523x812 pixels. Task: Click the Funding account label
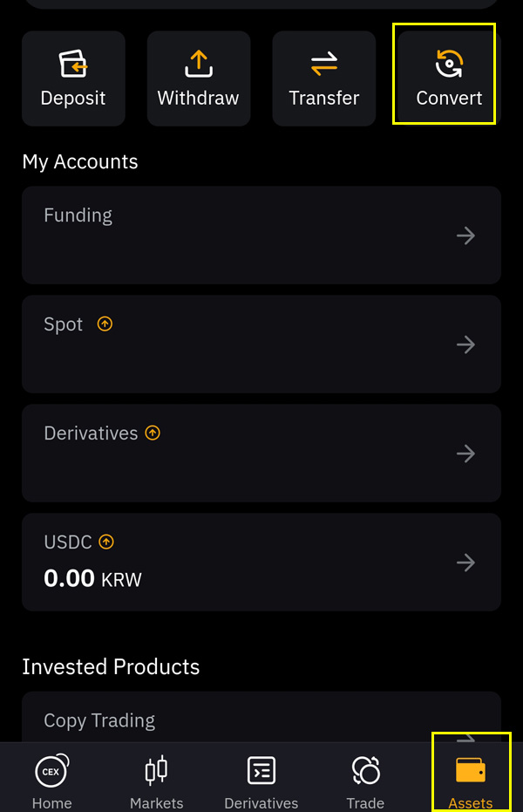tap(78, 215)
